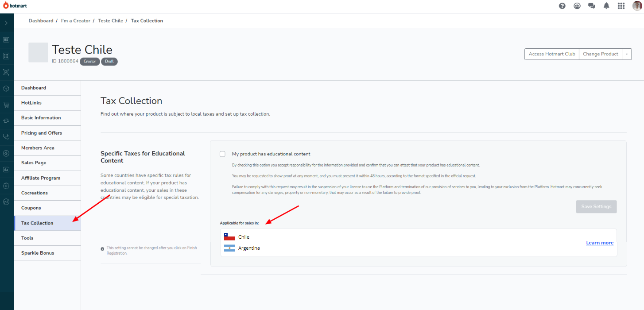This screenshot has width=644, height=310.
Task: Open Sales Page section
Action: coord(47,163)
